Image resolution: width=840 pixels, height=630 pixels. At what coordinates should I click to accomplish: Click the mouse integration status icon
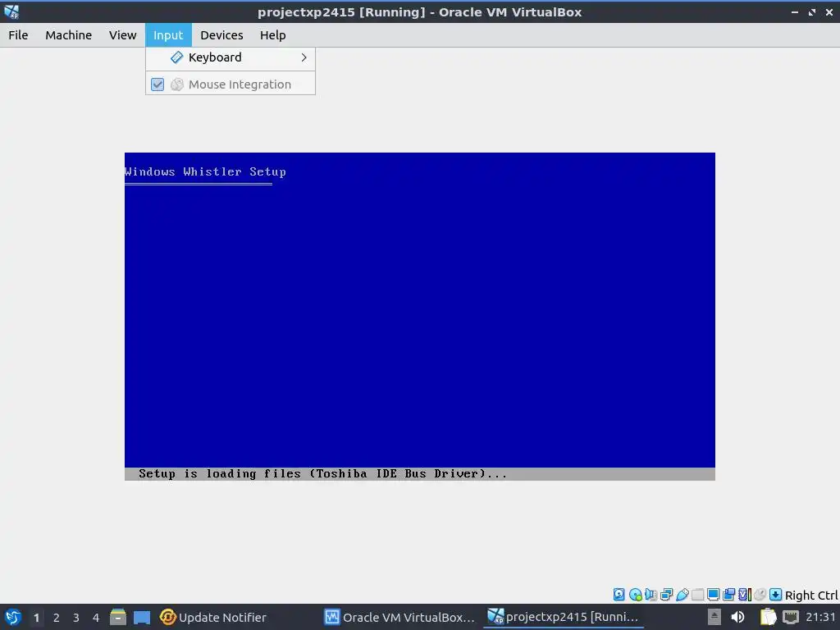coord(760,594)
